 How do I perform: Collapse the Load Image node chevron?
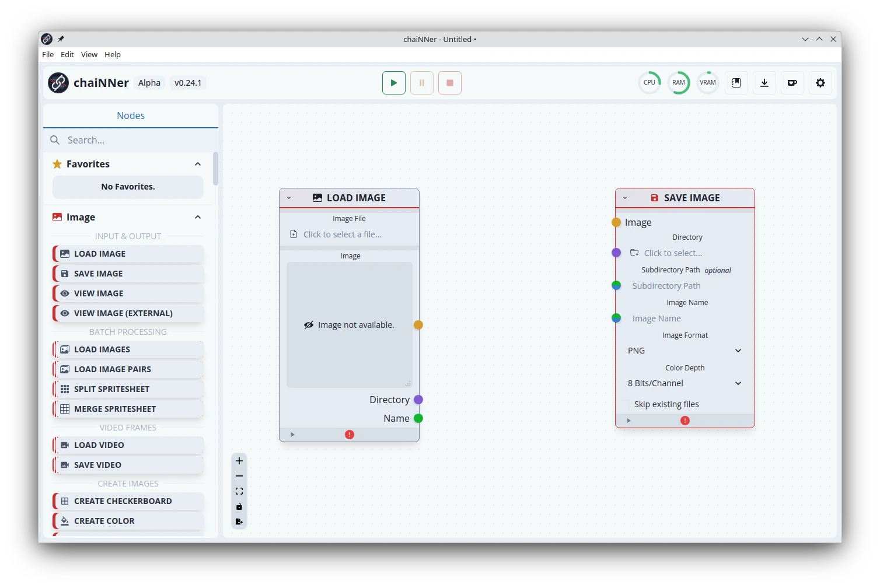tap(289, 198)
